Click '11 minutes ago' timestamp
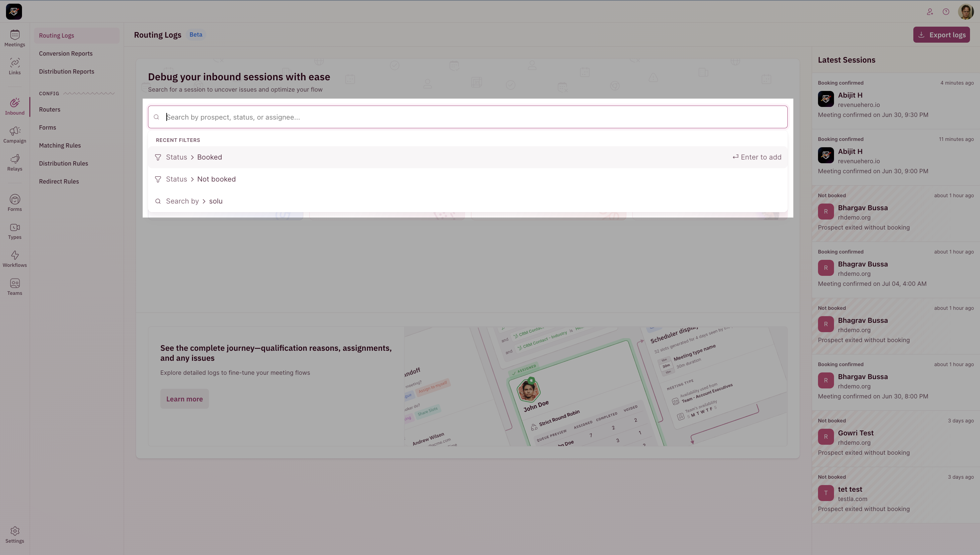This screenshot has width=980, height=555. 956,139
